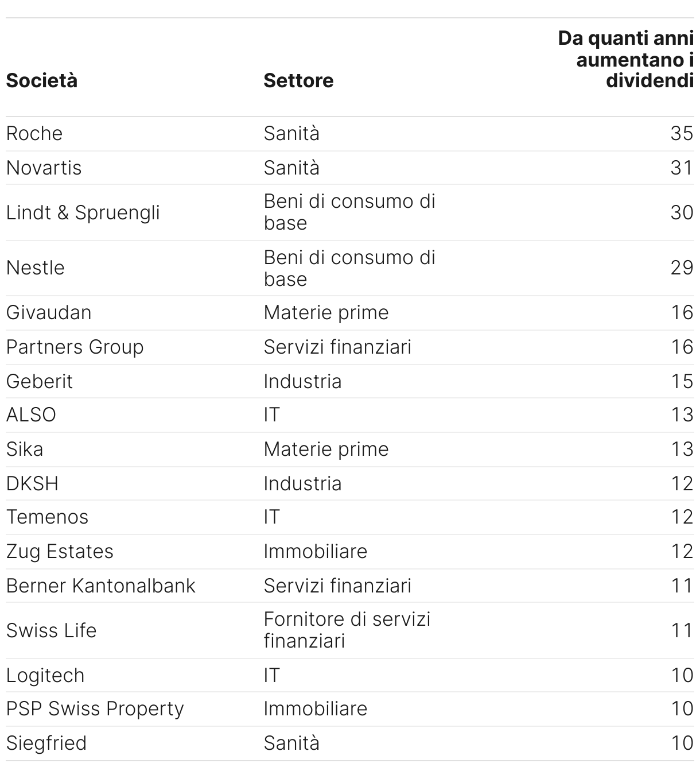
Task: Click the ALSO company cell
Action: pos(31,415)
